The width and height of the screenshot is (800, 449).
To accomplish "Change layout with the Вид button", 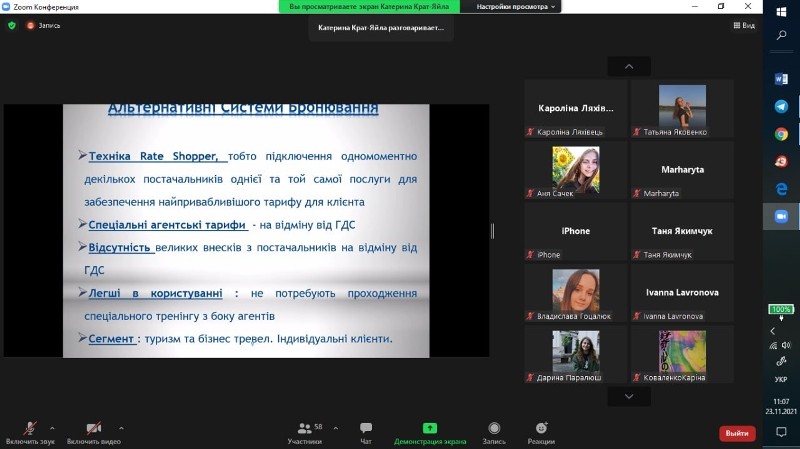I will [x=744, y=25].
